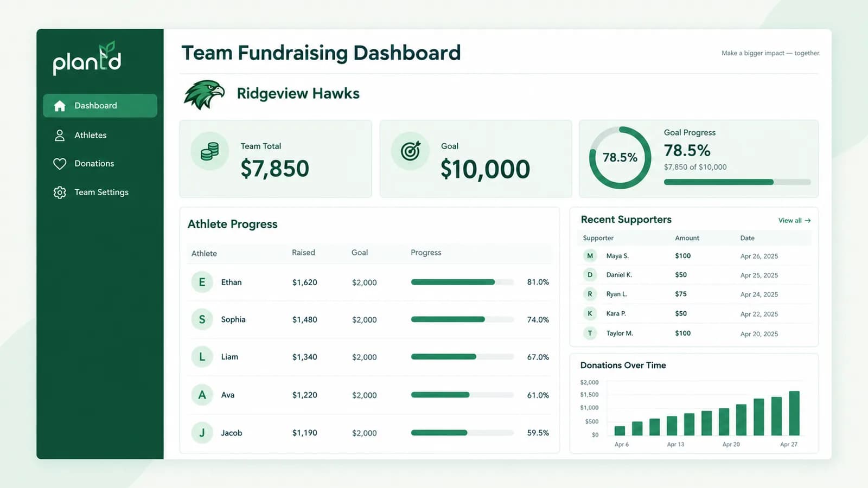Click Ethan's E avatar badge
The image size is (868, 488).
tap(202, 282)
